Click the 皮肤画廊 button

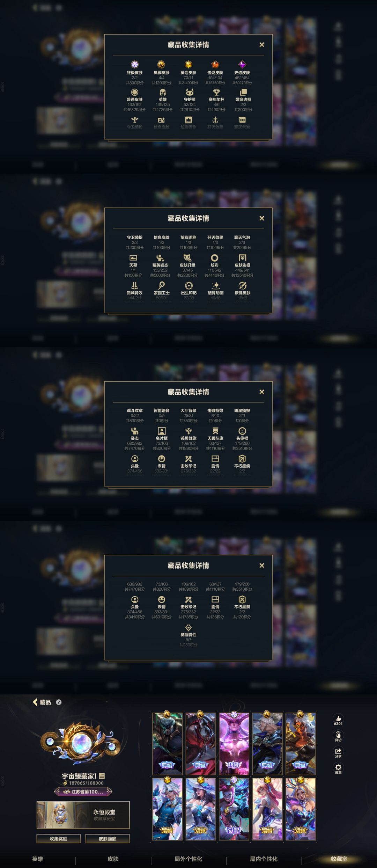[x=108, y=838]
